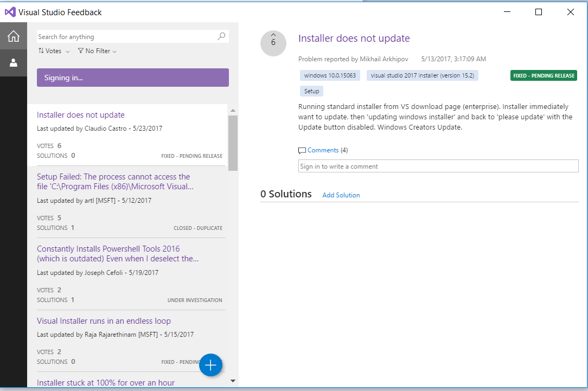The height and width of the screenshot is (391, 588).
Task: Click the FIXED - PENDING RELEASE label in first list item
Action: pos(192,156)
